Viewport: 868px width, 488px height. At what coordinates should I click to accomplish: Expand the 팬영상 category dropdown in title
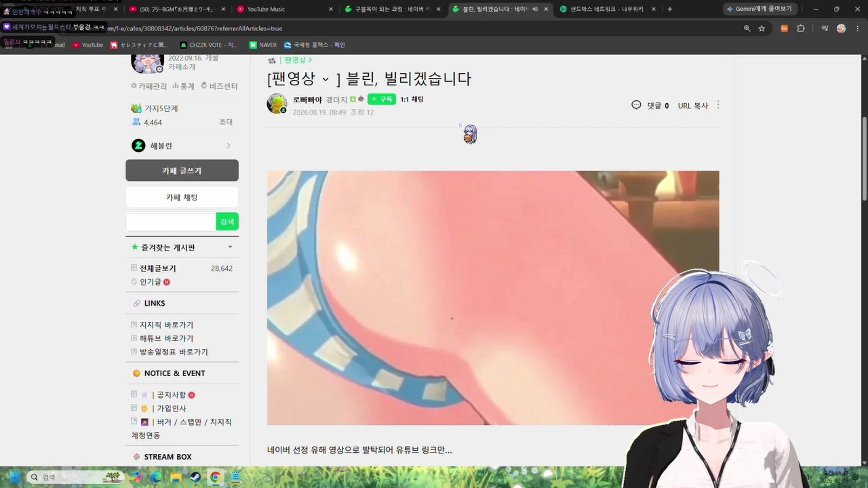tap(325, 79)
